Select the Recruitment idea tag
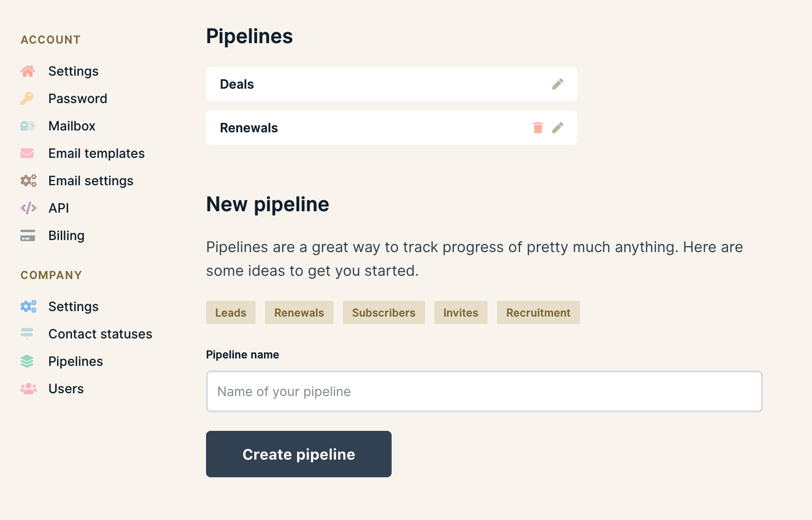This screenshot has width=812, height=520. [538, 312]
